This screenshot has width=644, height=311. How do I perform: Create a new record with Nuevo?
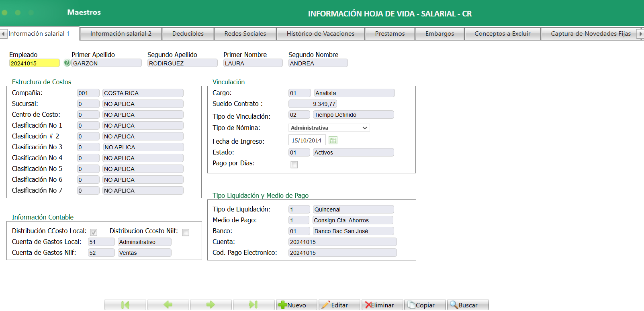296,305
